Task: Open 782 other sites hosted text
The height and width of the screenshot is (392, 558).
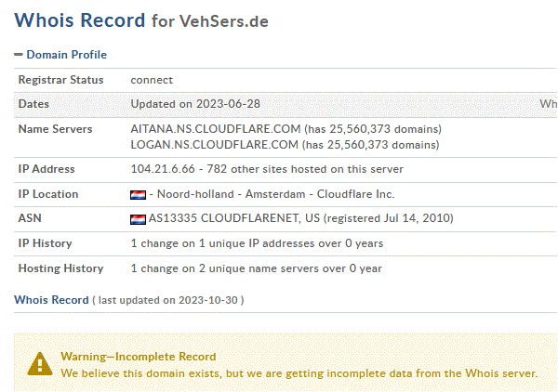Action: pyautogui.click(x=305, y=169)
